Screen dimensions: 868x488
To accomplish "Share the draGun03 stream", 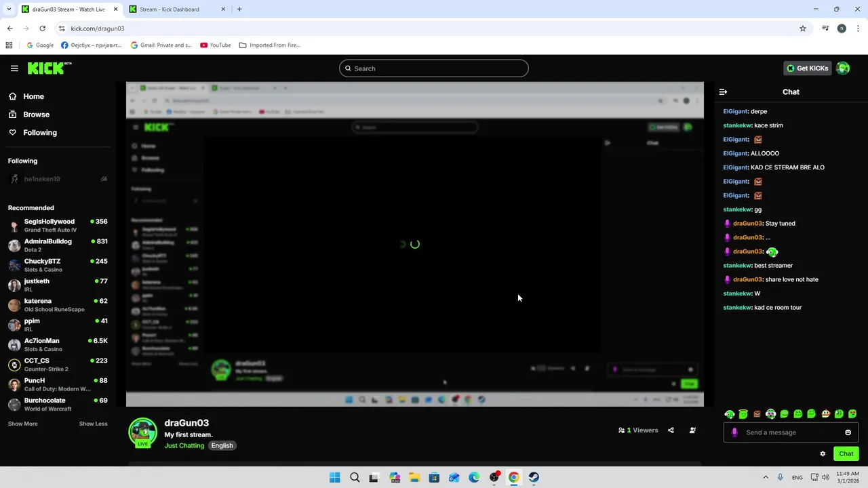I will tap(671, 430).
